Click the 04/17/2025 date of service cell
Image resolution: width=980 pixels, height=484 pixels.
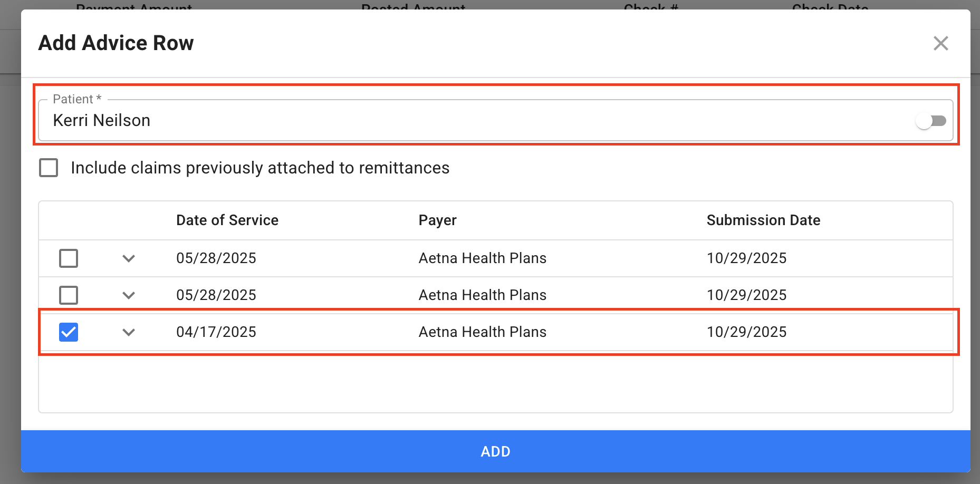pos(216,332)
